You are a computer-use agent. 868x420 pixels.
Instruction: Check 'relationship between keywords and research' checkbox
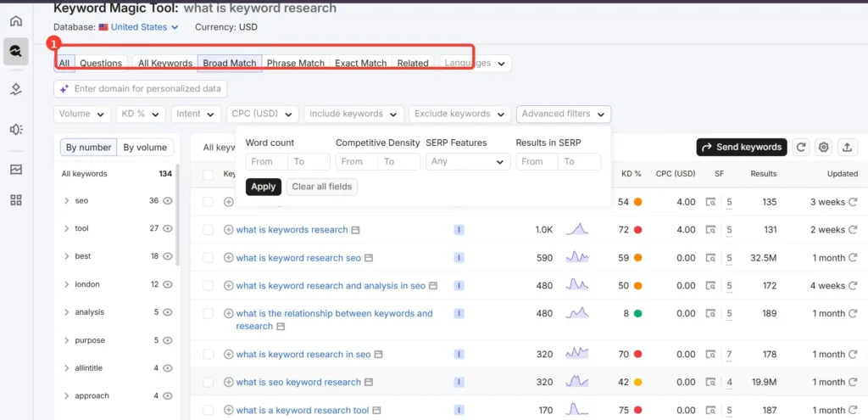click(209, 314)
